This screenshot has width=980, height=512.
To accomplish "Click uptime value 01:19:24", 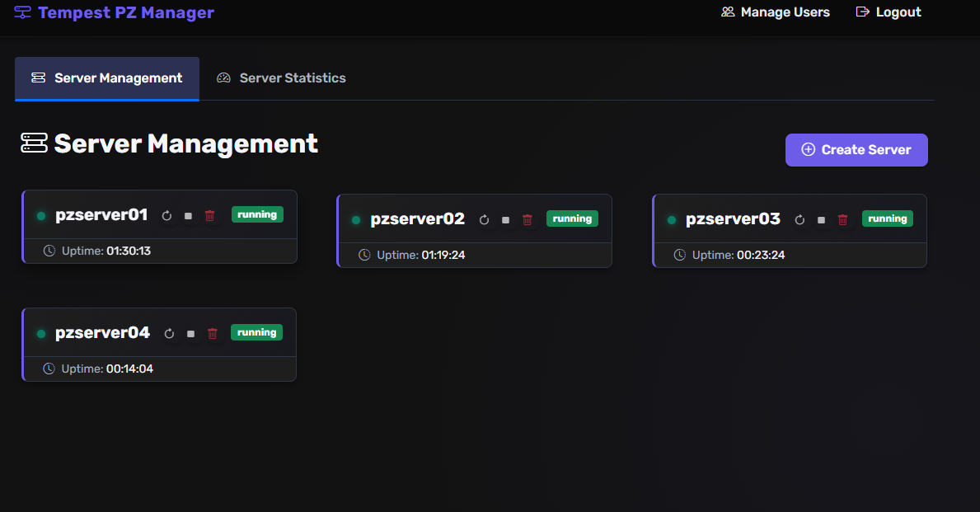I will point(443,255).
